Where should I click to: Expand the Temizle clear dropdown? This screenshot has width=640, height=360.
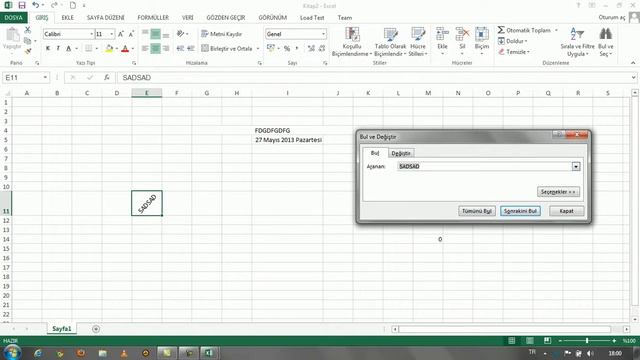[x=529, y=52]
